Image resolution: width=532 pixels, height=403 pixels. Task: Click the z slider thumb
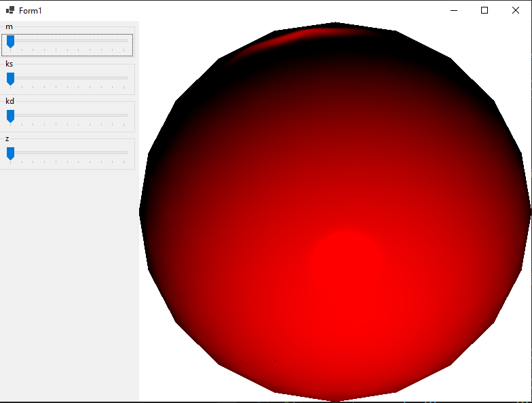(x=10, y=153)
